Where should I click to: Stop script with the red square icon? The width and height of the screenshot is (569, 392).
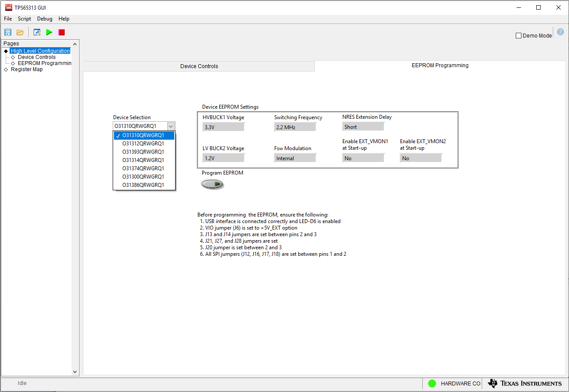(62, 32)
